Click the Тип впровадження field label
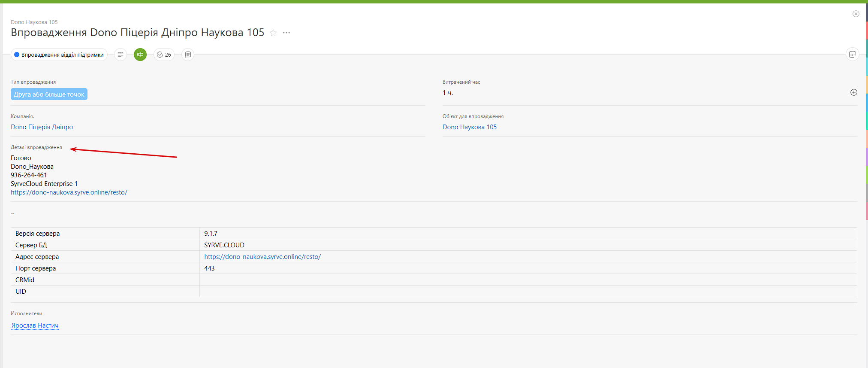The image size is (868, 368). (33, 82)
